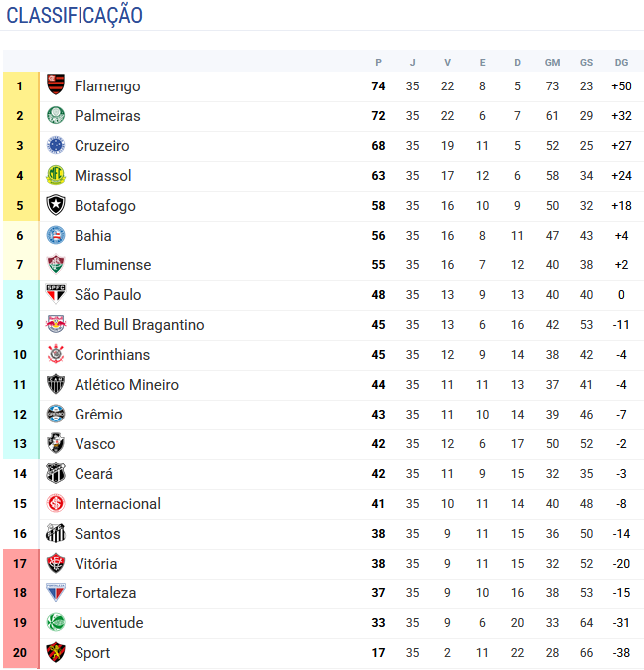Open the Fluminense team name link
644x670 pixels.
pos(112,265)
